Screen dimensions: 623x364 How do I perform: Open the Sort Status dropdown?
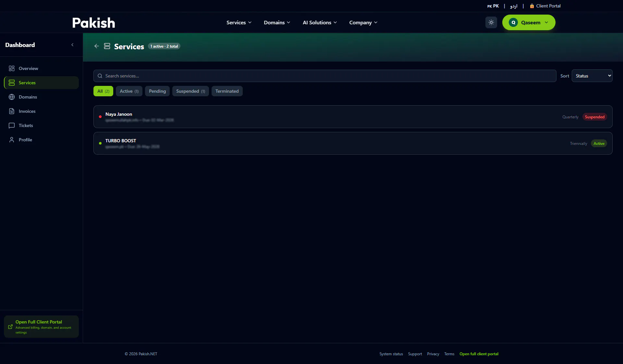[592, 76]
